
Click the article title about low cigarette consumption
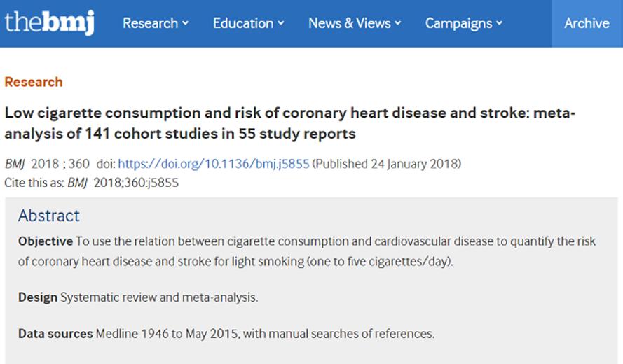289,123
